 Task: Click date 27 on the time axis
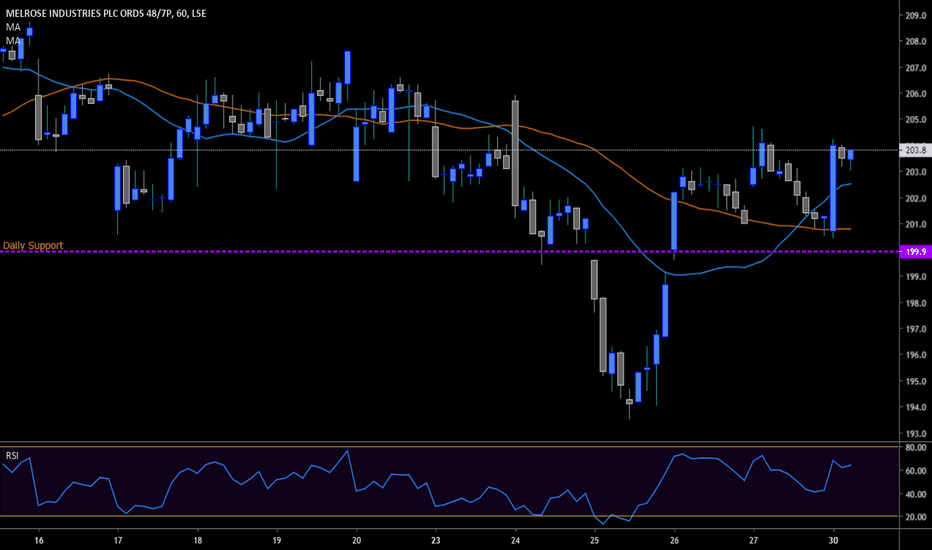click(754, 540)
